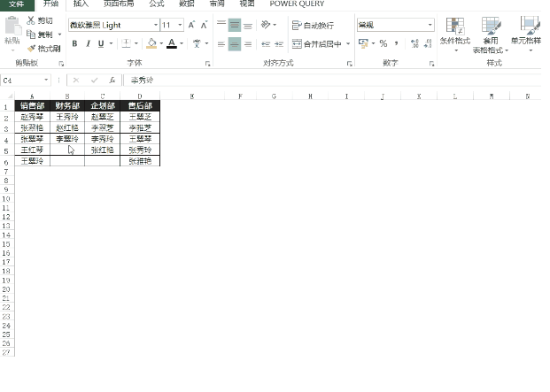Click the 合并后居中 merge button
Screen dimensions: 550x392
click(317, 43)
